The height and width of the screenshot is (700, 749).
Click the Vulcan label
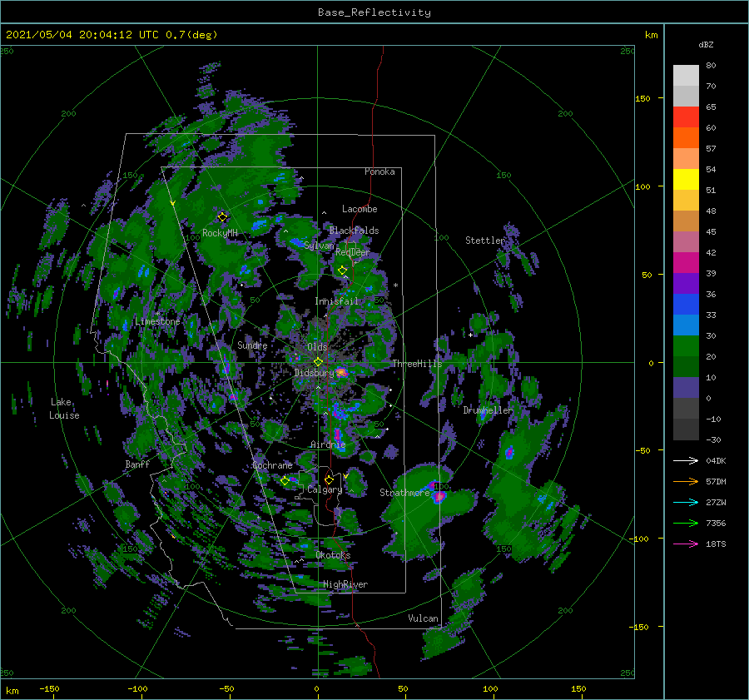424,618
